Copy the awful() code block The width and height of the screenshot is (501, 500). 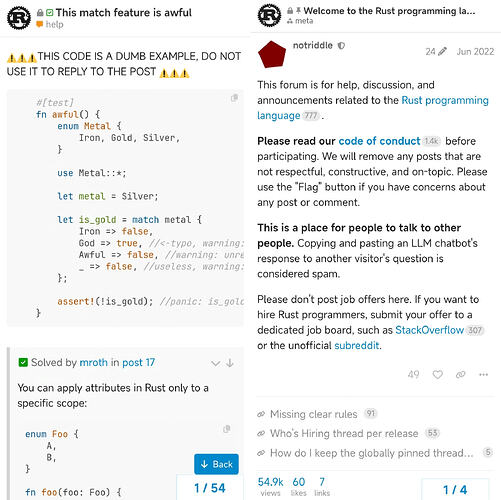[234, 98]
